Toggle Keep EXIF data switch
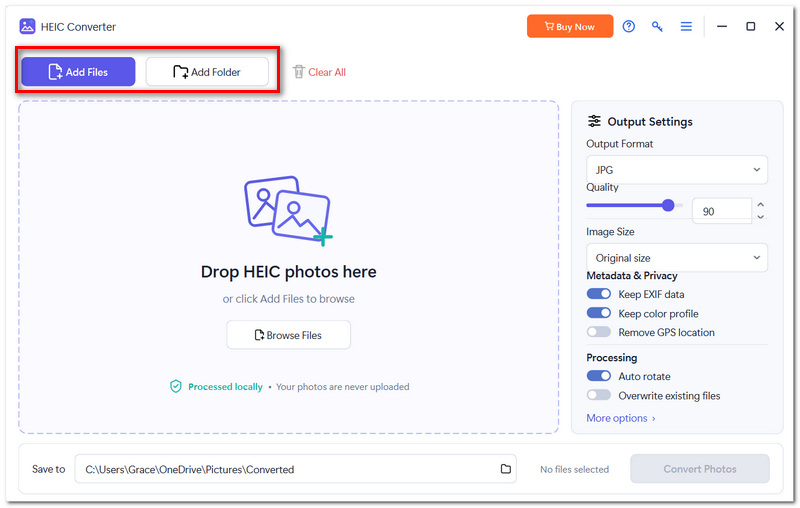Viewport: 800px width, 508px height. [598, 294]
